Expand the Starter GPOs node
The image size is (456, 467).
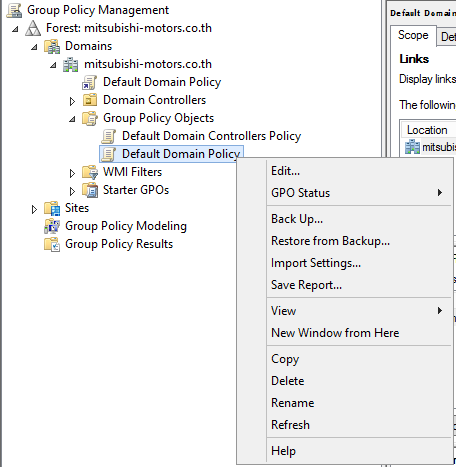(72, 191)
